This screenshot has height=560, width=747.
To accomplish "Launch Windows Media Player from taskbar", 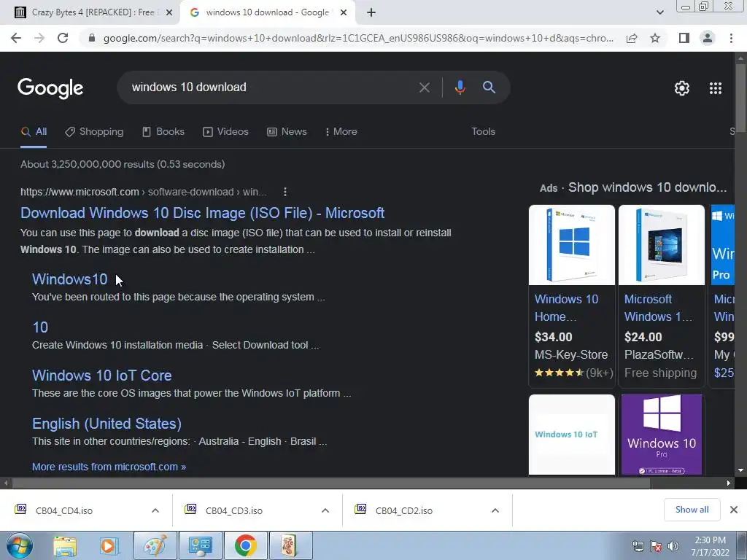I will [x=109, y=546].
